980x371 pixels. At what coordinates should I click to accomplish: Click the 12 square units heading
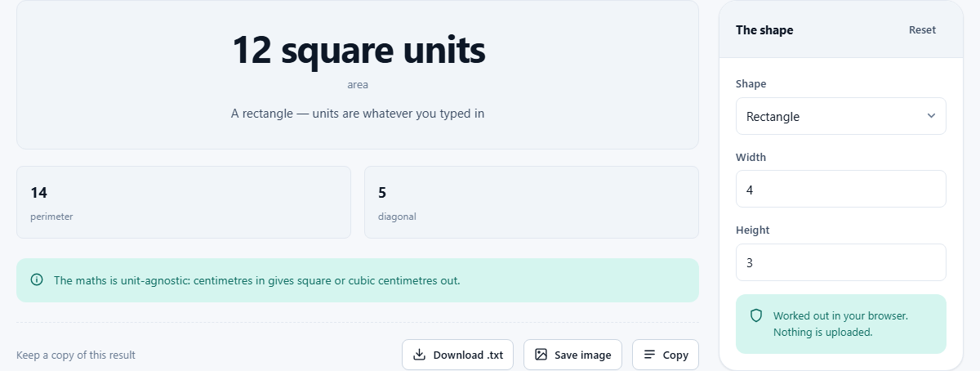(x=359, y=50)
